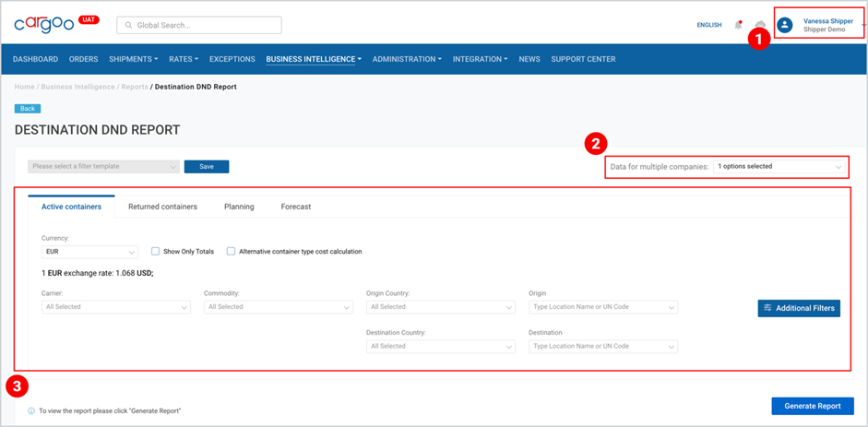Image resolution: width=868 pixels, height=427 pixels.
Task: Open Additional Filters
Action: point(799,308)
